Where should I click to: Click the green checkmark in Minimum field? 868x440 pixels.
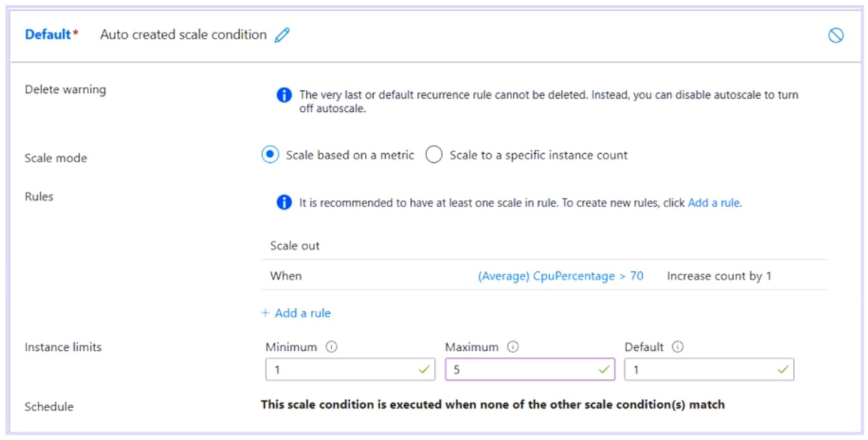pos(424,369)
